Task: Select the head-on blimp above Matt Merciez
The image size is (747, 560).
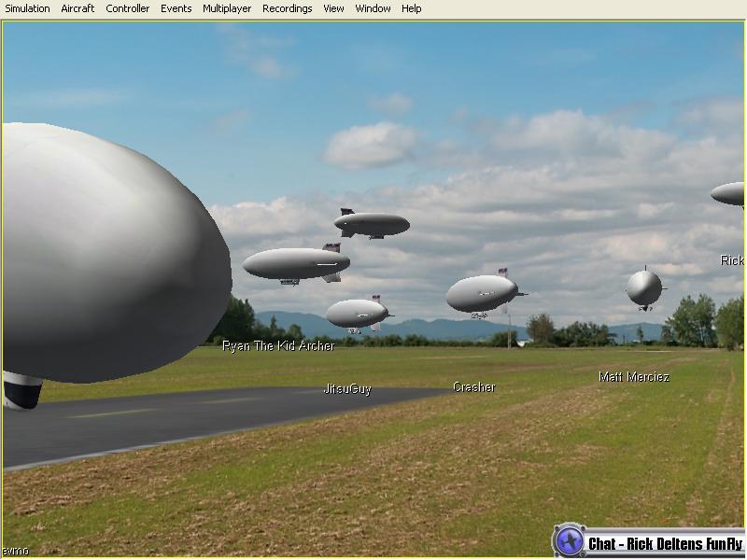Action: [643, 287]
